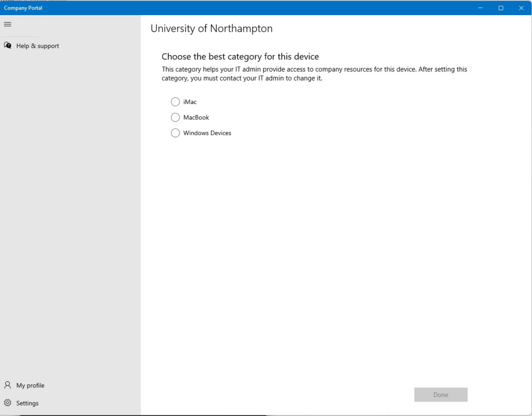Maximize the Company Portal window
The width and height of the screenshot is (532, 416).
pyautogui.click(x=501, y=8)
